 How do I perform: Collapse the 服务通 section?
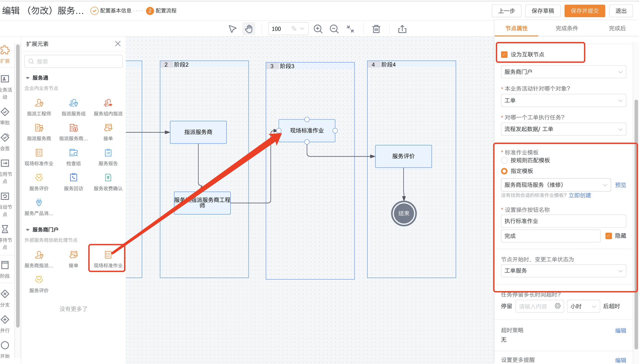click(28, 78)
